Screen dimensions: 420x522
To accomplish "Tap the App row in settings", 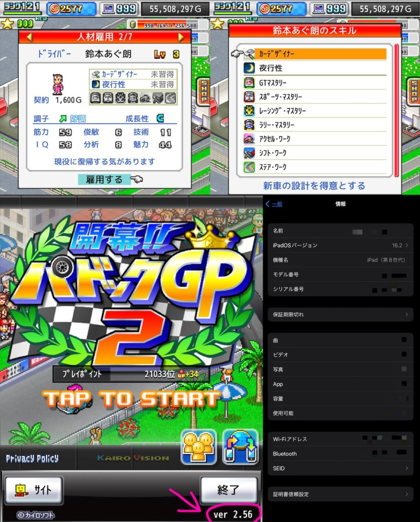I will pyautogui.click(x=340, y=384).
